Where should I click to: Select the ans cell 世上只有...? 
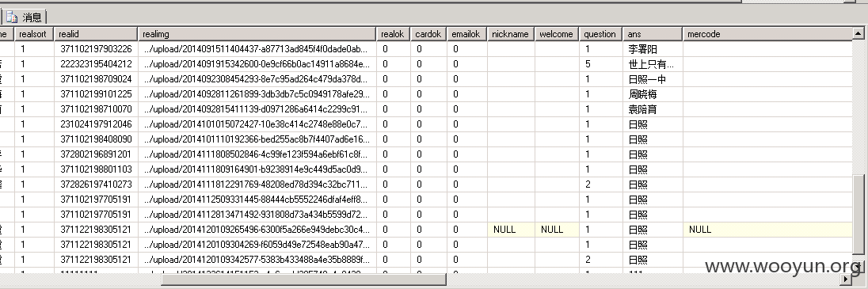tap(653, 64)
